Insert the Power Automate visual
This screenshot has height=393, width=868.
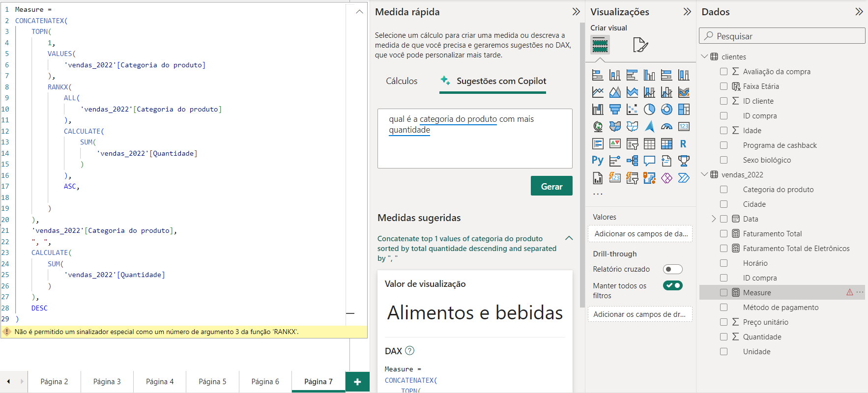(684, 178)
